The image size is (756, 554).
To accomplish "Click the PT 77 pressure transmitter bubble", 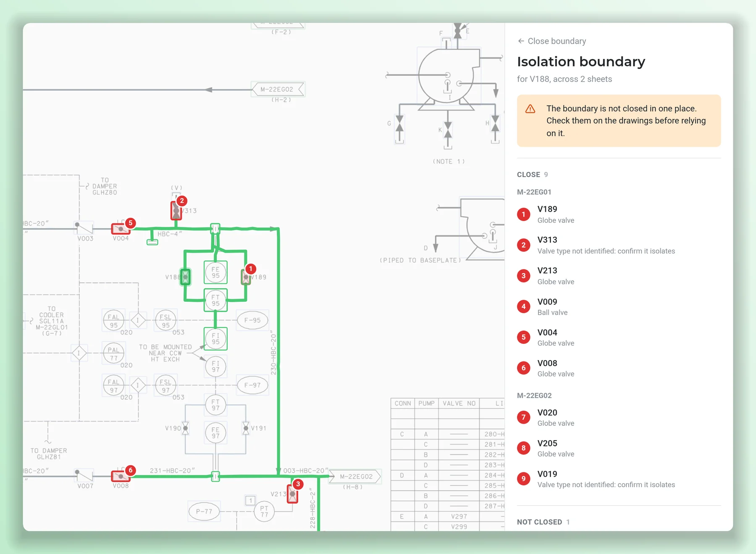I will pyautogui.click(x=264, y=512).
